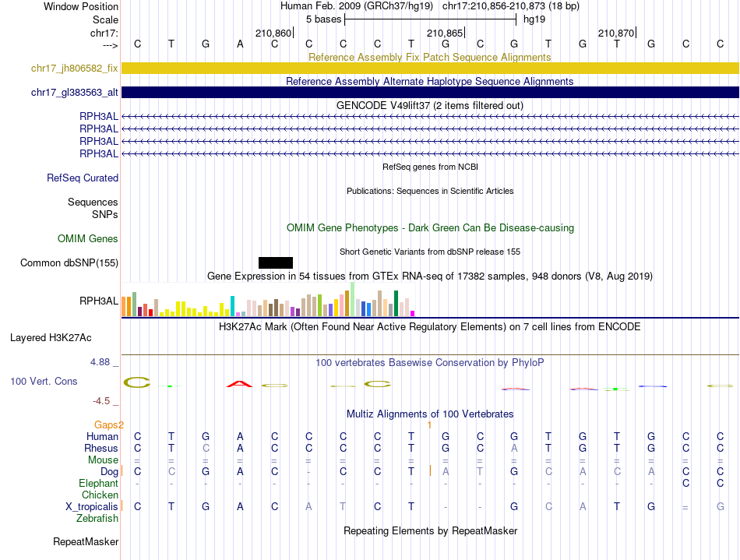Click the chr17_jh806582_fix track label
This screenshot has height=560, width=740.
(74, 68)
